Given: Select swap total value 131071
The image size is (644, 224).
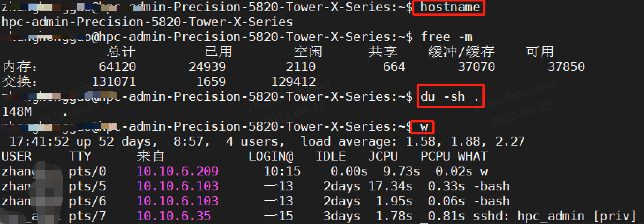Looking at the screenshot, I should coord(114,82).
